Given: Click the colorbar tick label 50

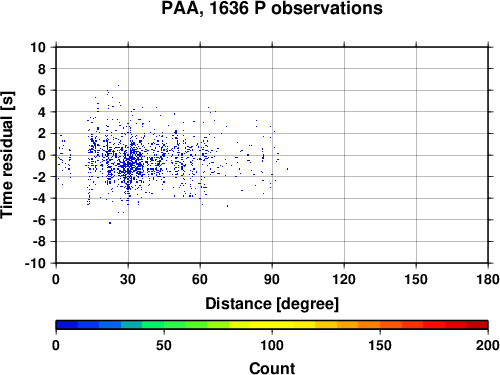Looking at the screenshot, I should coord(164,345).
